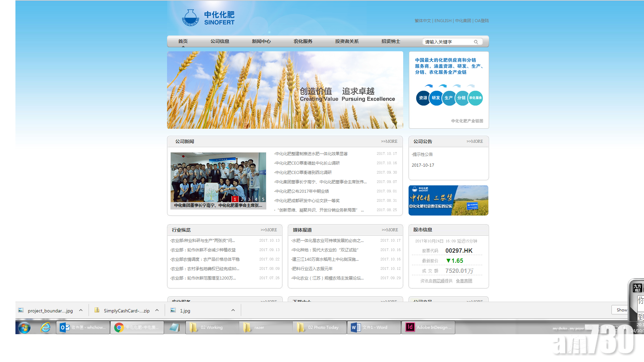Screen dimensions: 644x362
Task: Select news slide number 2
Action: [242, 199]
